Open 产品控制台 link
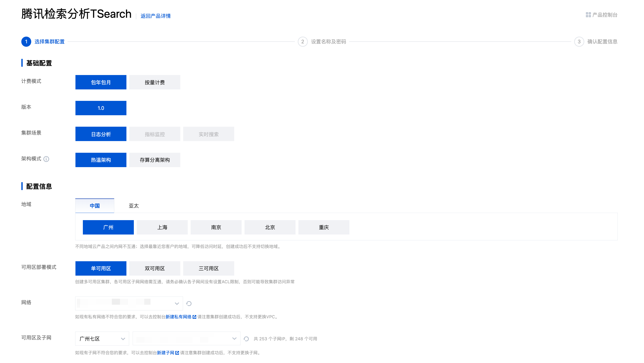Image resolution: width=644 pixels, height=363 pixels. pos(605,15)
